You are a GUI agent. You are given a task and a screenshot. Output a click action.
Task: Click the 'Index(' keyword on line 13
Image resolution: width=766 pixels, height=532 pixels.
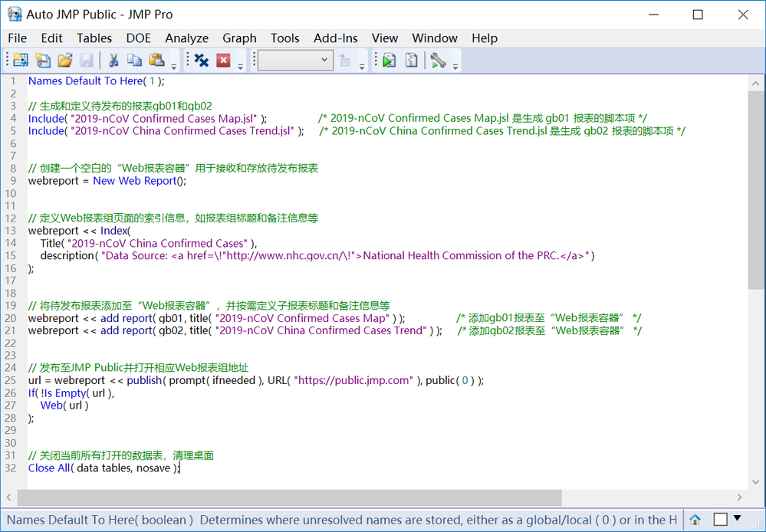(x=116, y=231)
